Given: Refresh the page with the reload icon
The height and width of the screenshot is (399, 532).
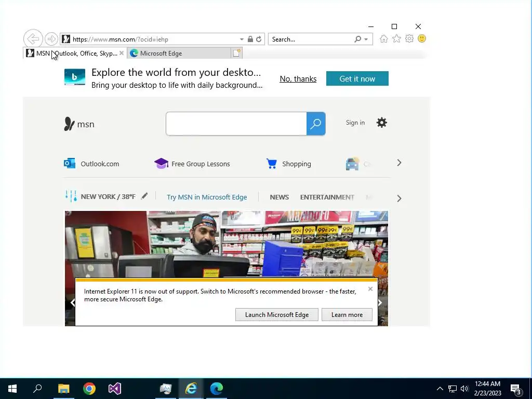Looking at the screenshot, I should point(259,39).
